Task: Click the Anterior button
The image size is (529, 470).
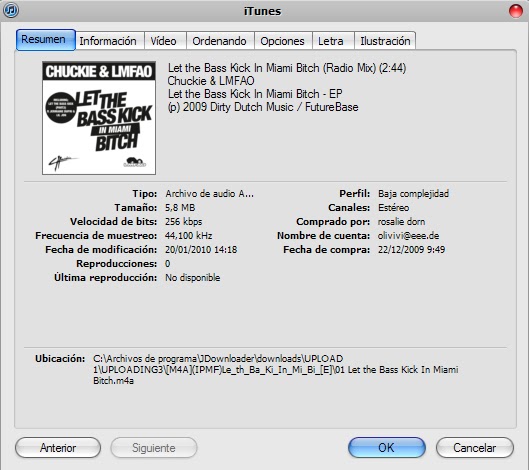Action: click(58, 448)
